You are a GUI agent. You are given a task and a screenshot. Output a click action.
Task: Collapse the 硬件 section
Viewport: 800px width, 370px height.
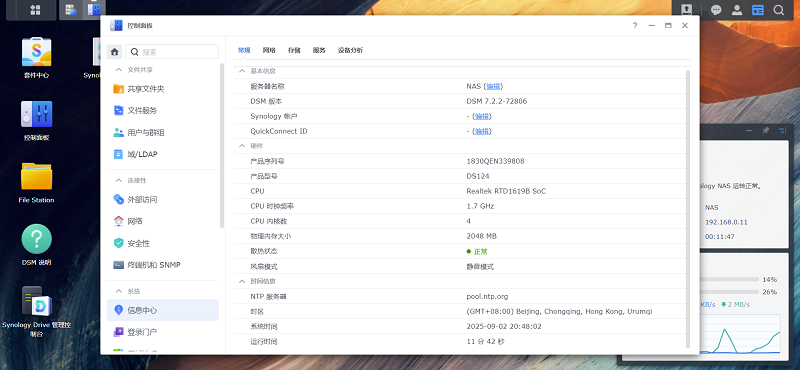[242, 146]
